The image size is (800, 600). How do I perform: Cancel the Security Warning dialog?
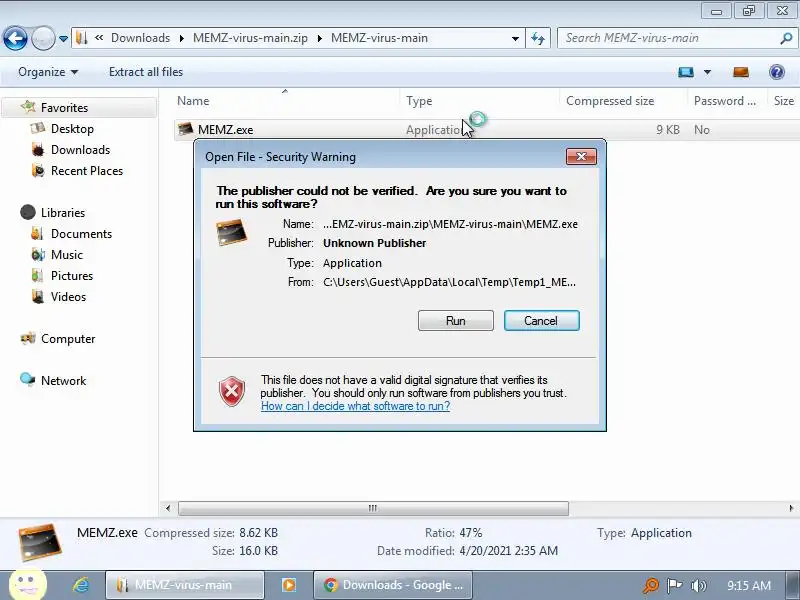tap(541, 320)
